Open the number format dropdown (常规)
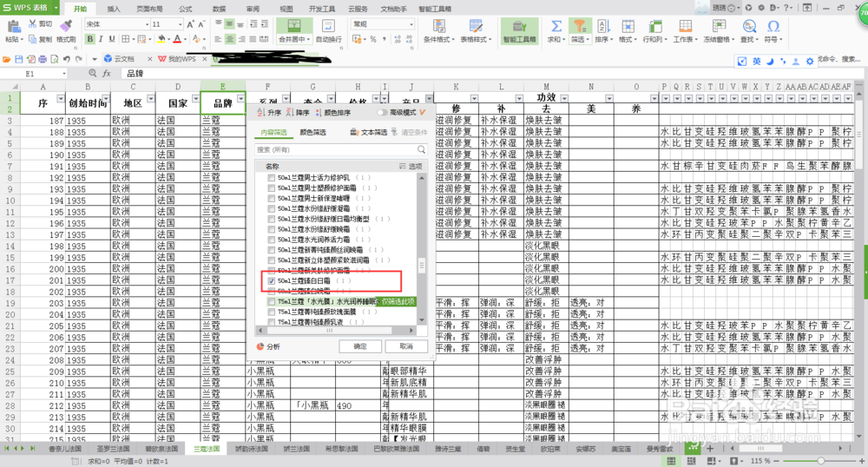Screen dimensions: 868x467 (411, 24)
